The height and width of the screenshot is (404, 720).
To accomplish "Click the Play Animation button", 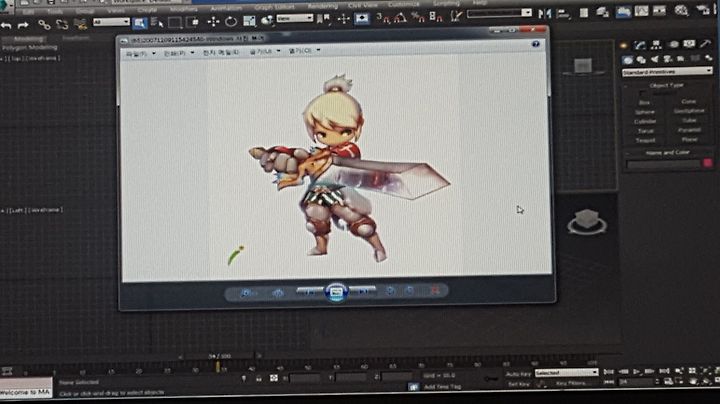I will [636, 371].
